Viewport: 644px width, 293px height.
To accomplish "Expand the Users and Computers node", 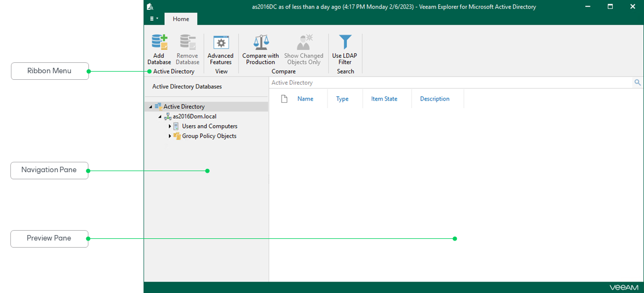I will (170, 126).
